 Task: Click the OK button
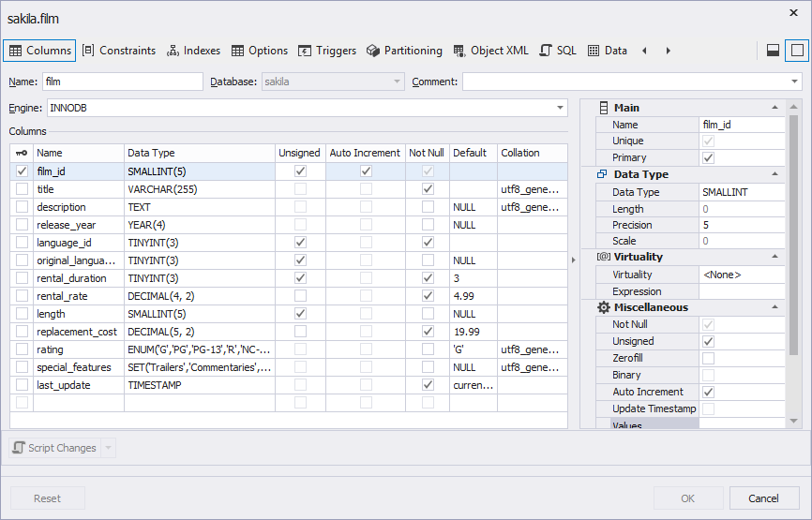click(x=687, y=498)
